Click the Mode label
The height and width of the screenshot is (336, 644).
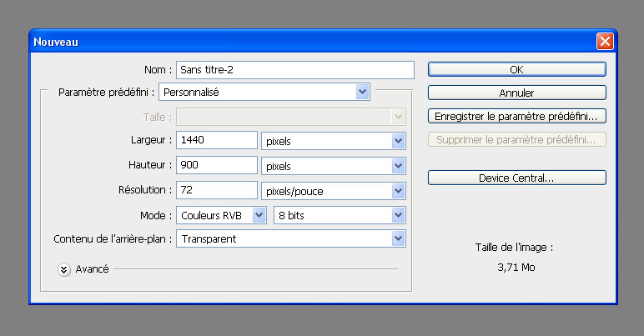[156, 215]
